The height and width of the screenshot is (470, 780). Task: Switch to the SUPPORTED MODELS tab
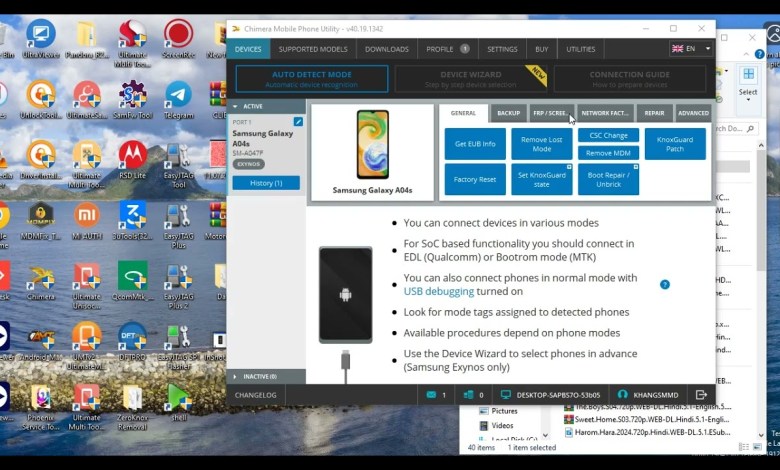(312, 49)
